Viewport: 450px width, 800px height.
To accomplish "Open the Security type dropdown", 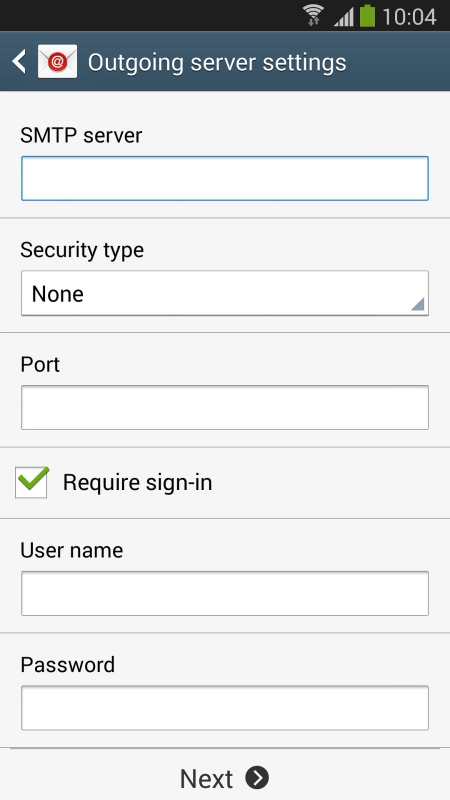I will [x=224, y=293].
